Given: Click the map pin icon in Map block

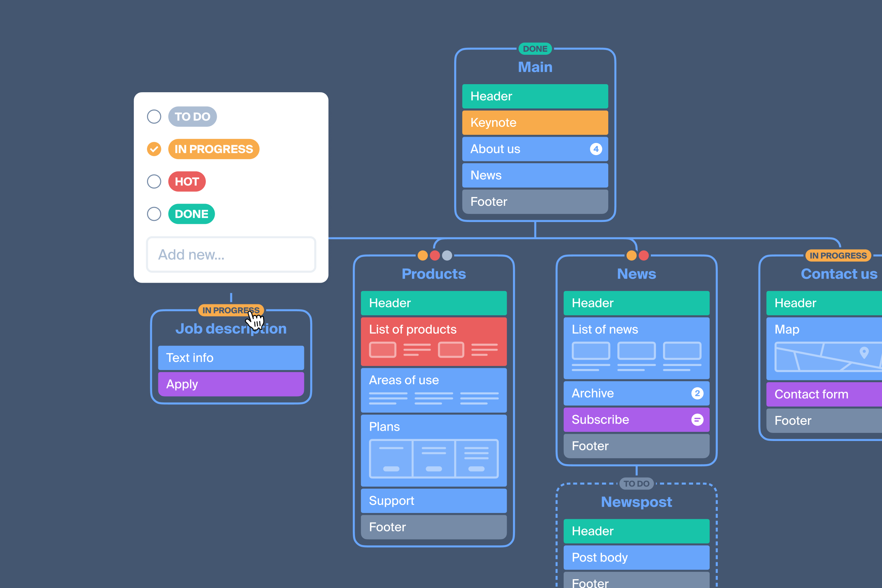Looking at the screenshot, I should tap(864, 352).
